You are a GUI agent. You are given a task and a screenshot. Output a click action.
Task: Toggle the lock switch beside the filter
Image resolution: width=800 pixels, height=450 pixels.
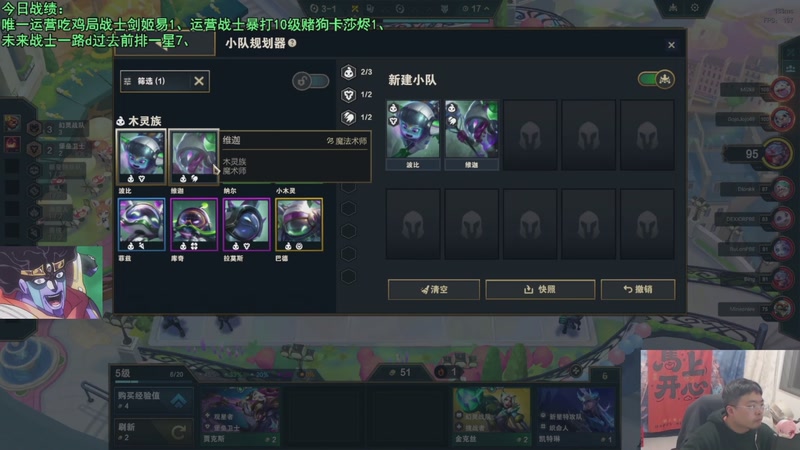310,81
